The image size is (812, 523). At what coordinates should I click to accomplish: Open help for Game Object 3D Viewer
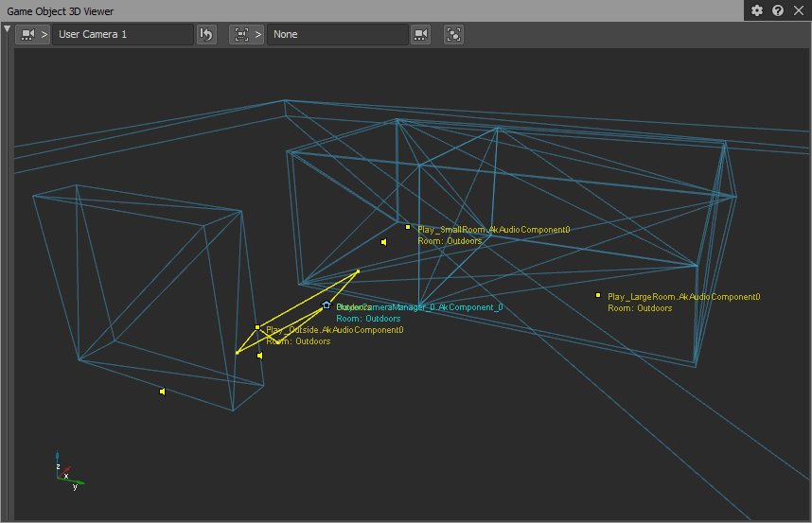tap(778, 10)
